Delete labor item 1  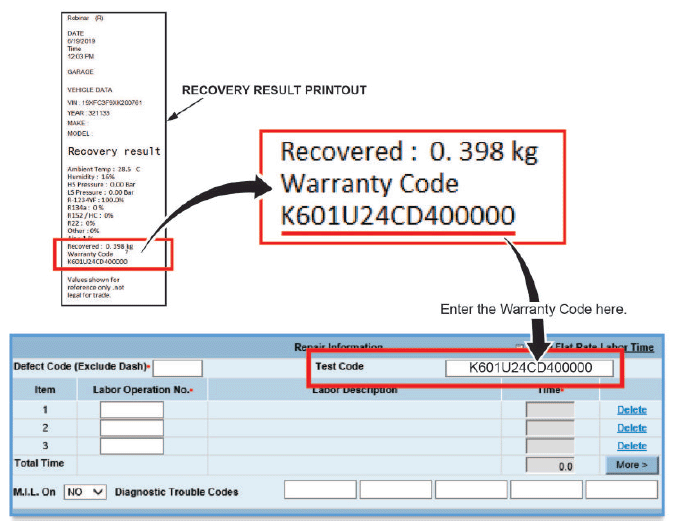632,410
